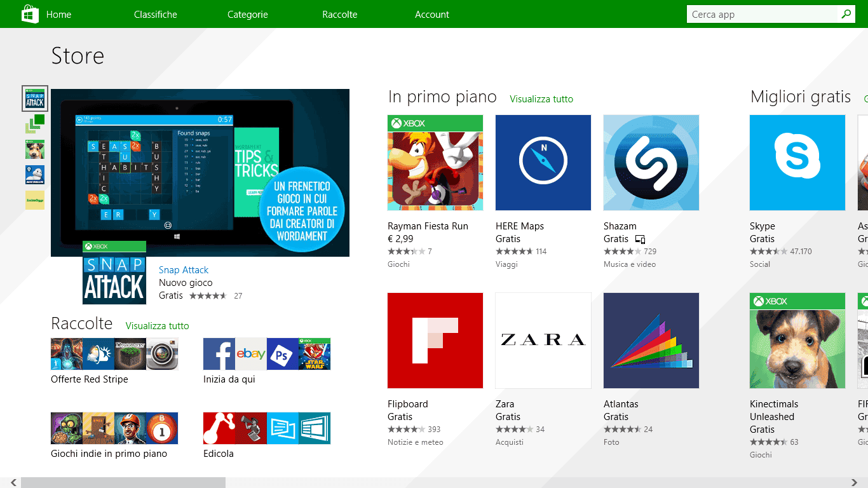Open the Shazam app icon
This screenshot has height=488, width=868.
pos(651,163)
